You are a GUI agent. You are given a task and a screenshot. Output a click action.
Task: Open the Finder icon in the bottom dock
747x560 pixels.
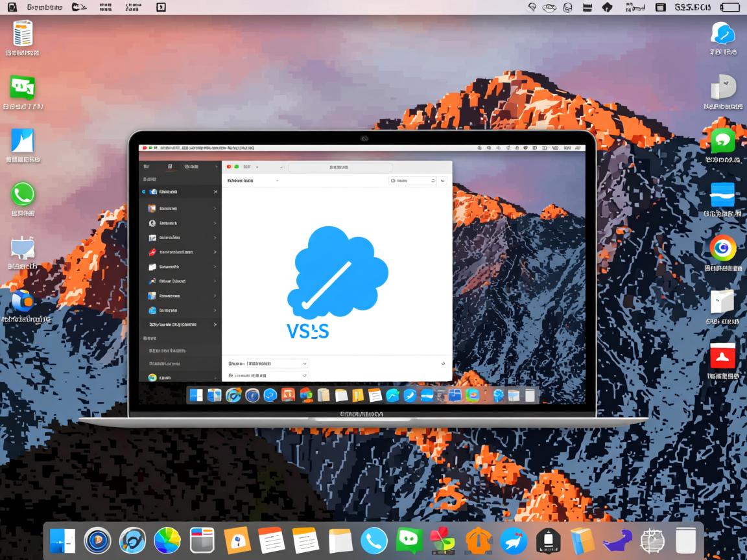(x=63, y=541)
